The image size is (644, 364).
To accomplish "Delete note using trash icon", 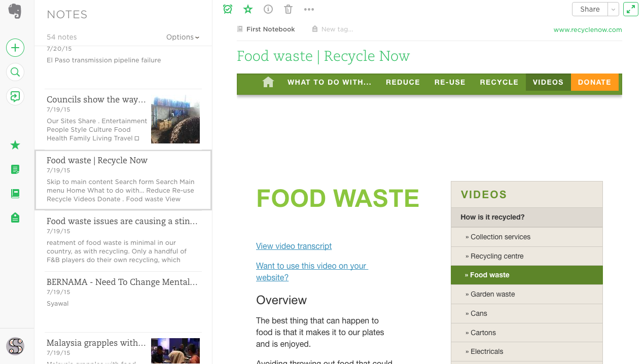I will pos(288,9).
